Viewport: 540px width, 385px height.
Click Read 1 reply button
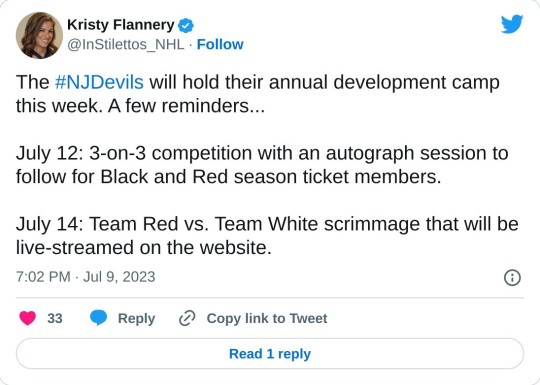[x=270, y=354]
